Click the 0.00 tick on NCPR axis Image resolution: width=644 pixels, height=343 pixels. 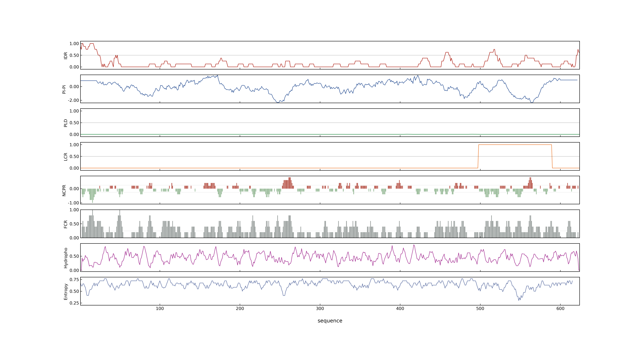point(74,189)
